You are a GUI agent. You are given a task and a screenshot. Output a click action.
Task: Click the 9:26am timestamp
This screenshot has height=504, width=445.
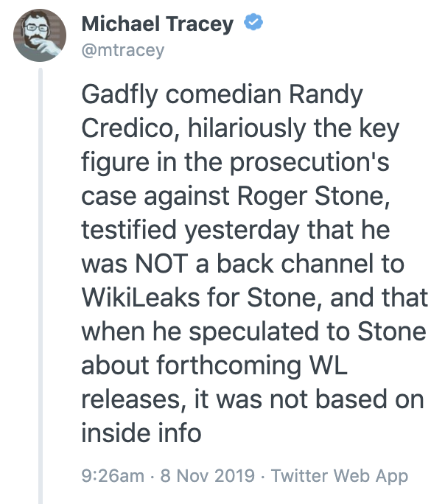pyautogui.click(x=112, y=475)
